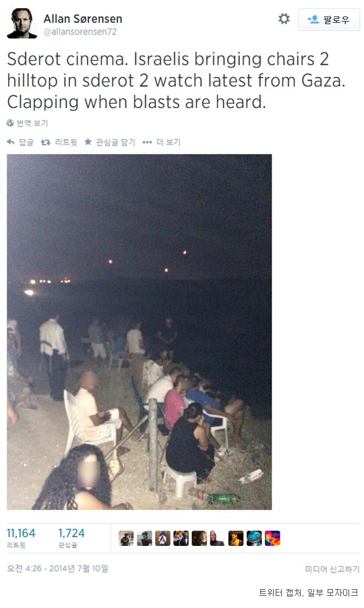The width and height of the screenshot is (364, 608).
Task: Open the first retweeter avatar
Action: click(x=126, y=538)
